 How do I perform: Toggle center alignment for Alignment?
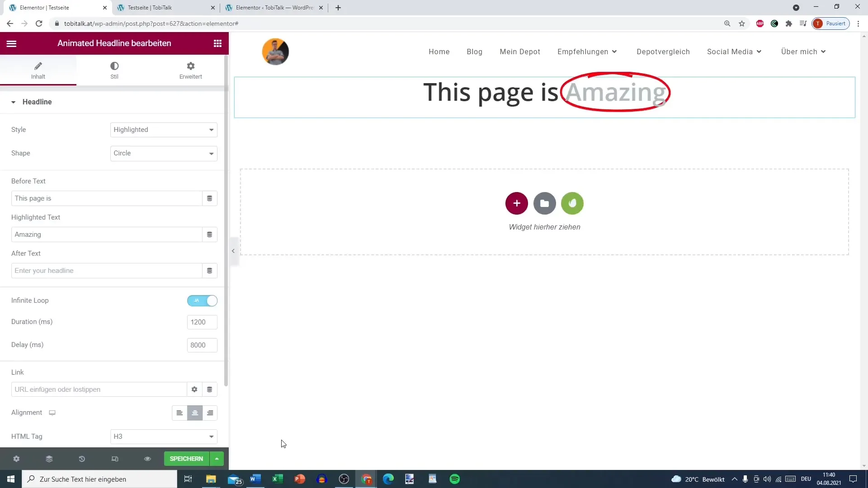[x=195, y=413]
